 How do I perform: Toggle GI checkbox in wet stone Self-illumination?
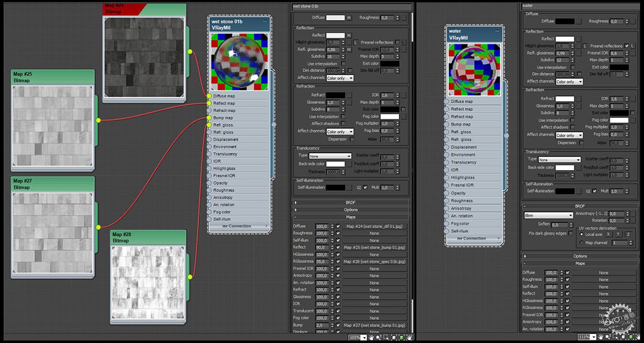tap(365, 187)
